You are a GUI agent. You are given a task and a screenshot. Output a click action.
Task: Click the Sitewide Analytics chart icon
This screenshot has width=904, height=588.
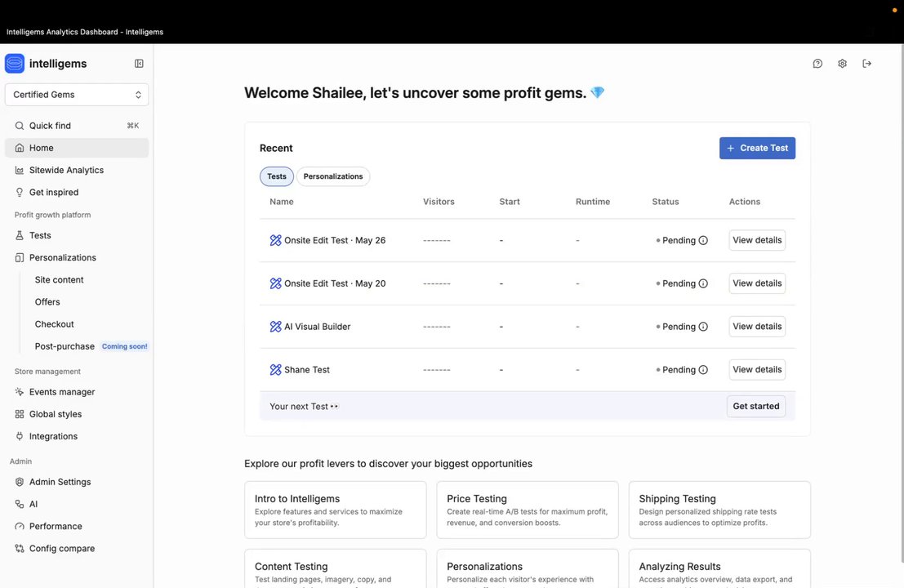(20, 170)
